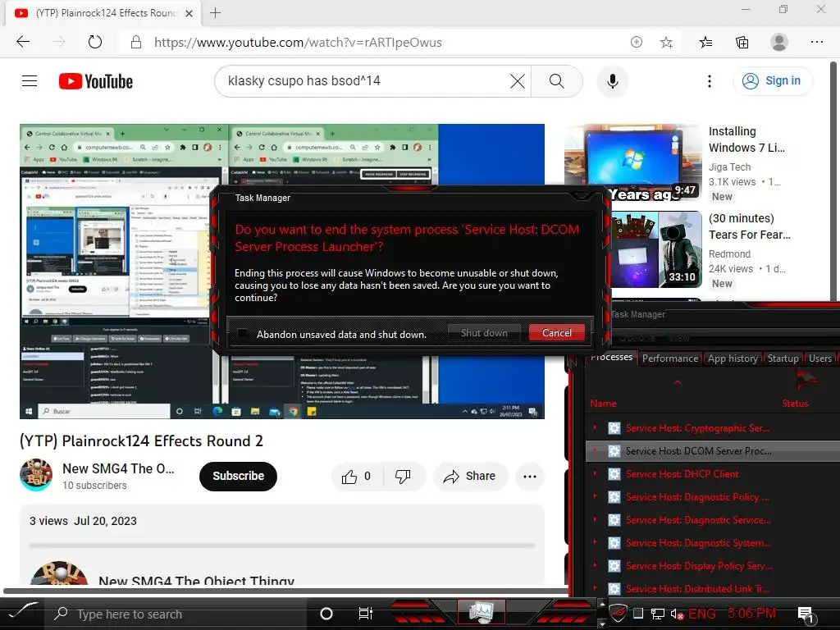Open Edge Settings and more menu

tap(816, 42)
